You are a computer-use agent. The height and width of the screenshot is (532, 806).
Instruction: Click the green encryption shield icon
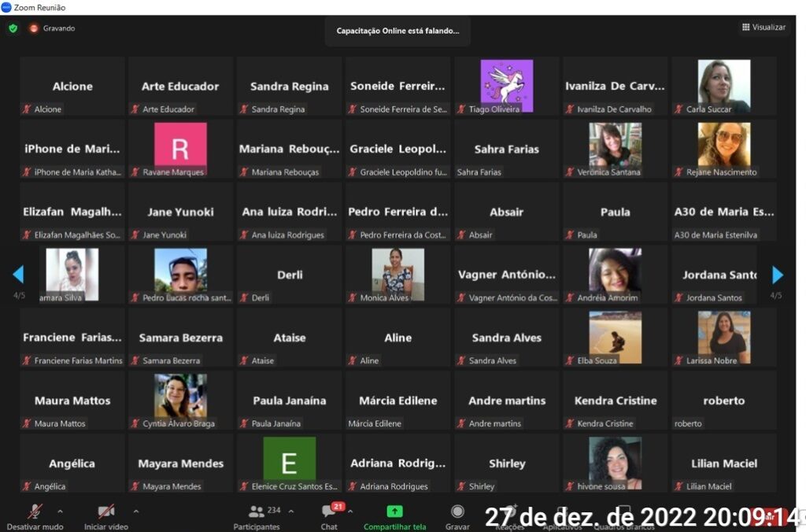(x=13, y=28)
